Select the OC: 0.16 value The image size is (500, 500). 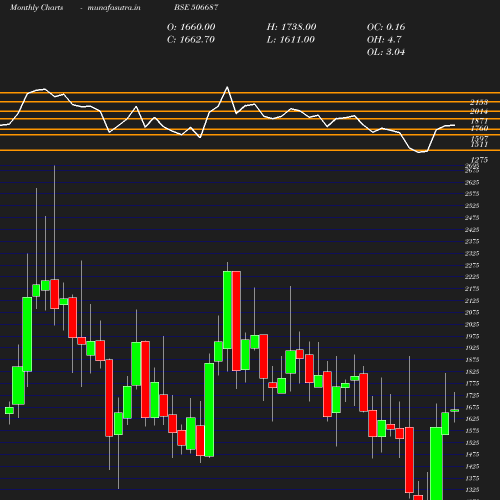[x=386, y=27]
